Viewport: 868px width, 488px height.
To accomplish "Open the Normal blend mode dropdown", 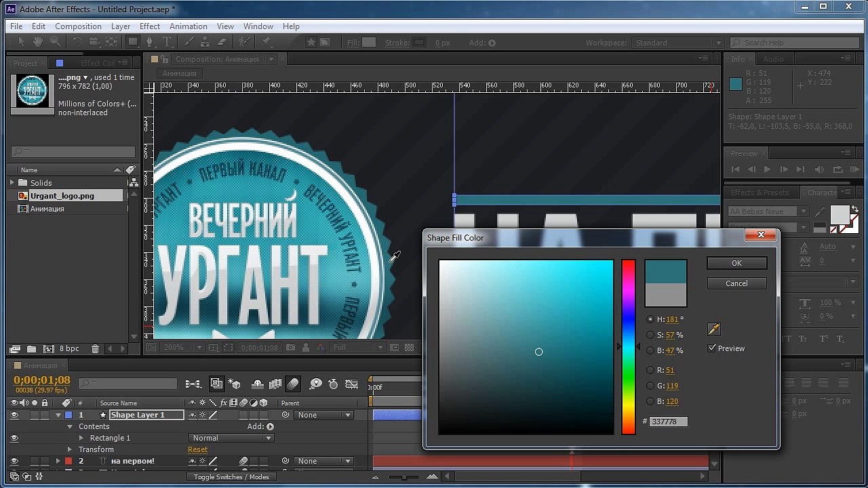I will [x=231, y=438].
